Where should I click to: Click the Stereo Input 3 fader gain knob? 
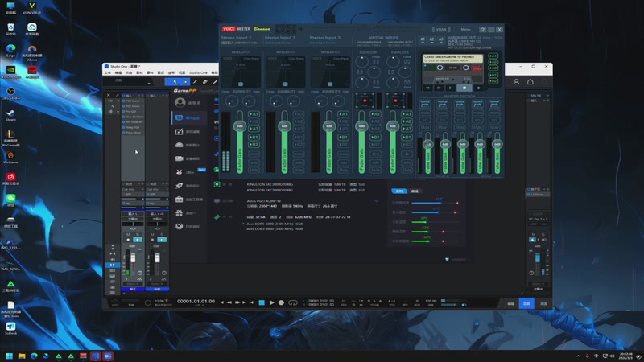[329, 126]
